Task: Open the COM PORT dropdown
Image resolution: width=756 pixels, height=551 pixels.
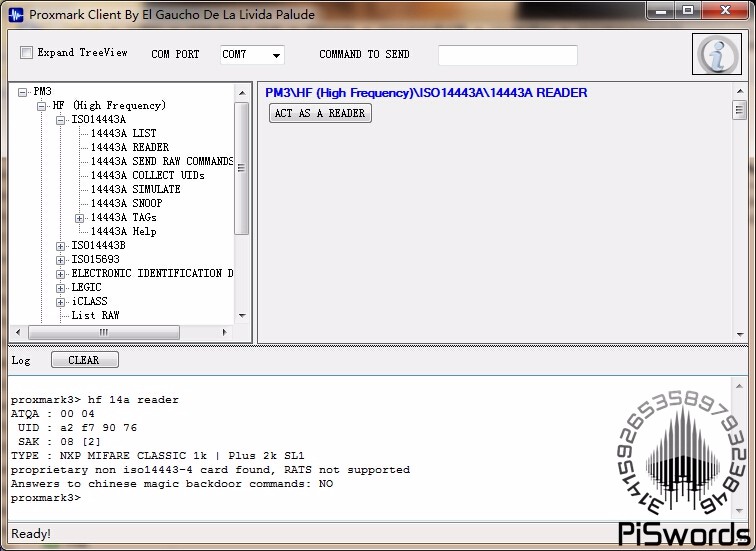Action: coord(252,54)
